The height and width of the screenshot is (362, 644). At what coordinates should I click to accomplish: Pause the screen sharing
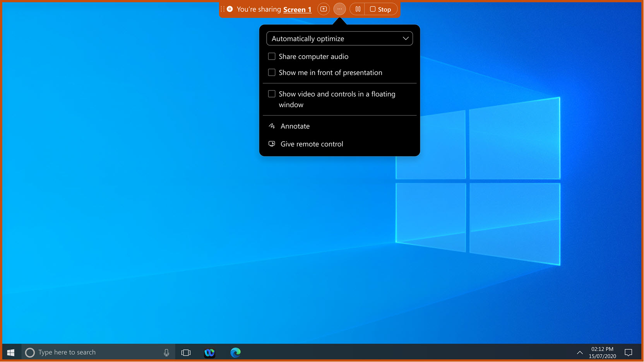pyautogui.click(x=358, y=9)
